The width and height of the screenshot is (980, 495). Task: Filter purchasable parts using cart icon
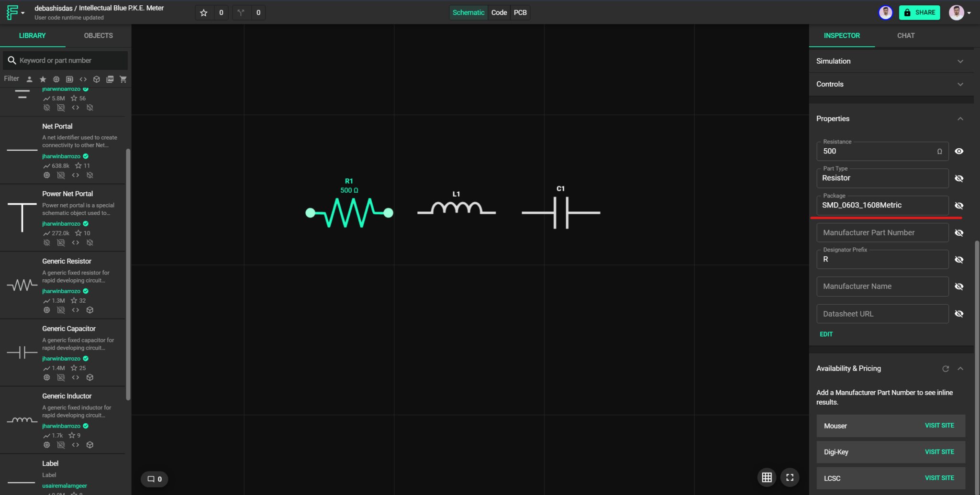[x=123, y=79]
